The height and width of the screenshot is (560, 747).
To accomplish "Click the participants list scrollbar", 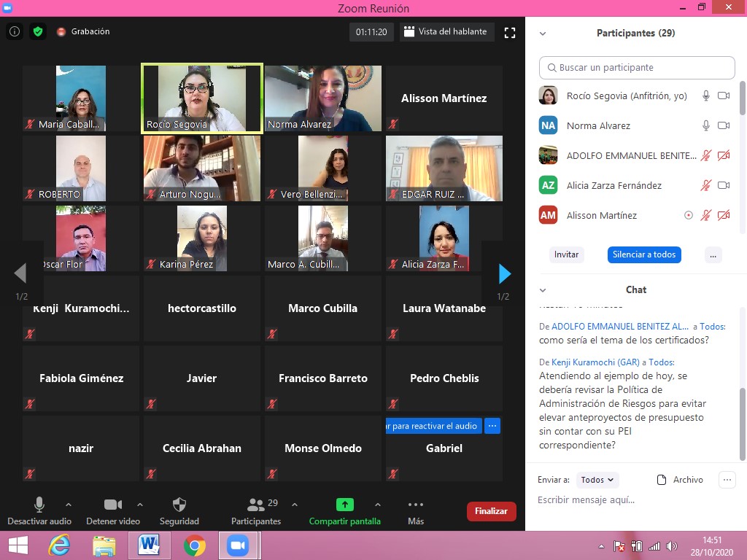I will (742, 98).
